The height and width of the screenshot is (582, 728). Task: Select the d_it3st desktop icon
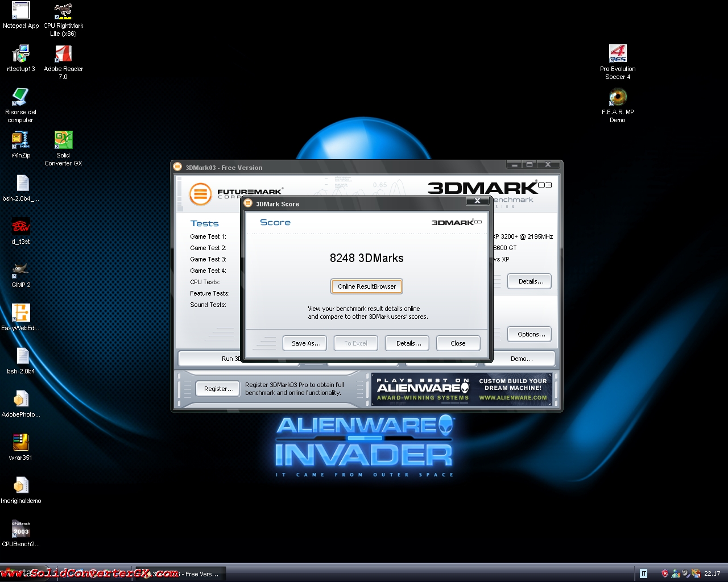click(x=20, y=231)
